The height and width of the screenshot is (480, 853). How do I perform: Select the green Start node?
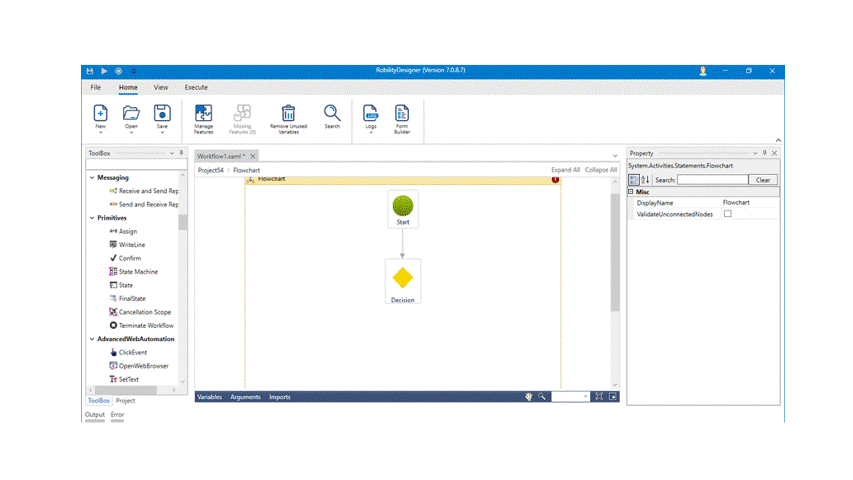[403, 206]
